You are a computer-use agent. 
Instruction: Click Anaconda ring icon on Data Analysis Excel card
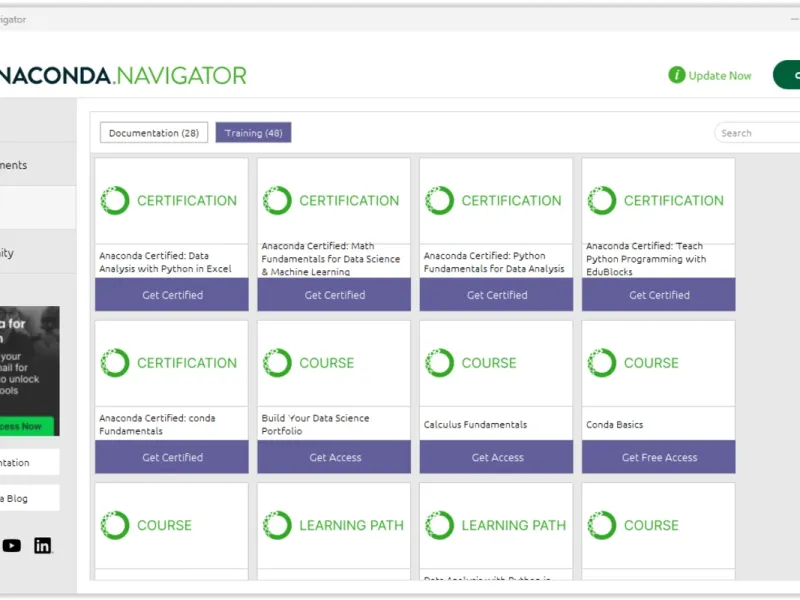click(115, 201)
